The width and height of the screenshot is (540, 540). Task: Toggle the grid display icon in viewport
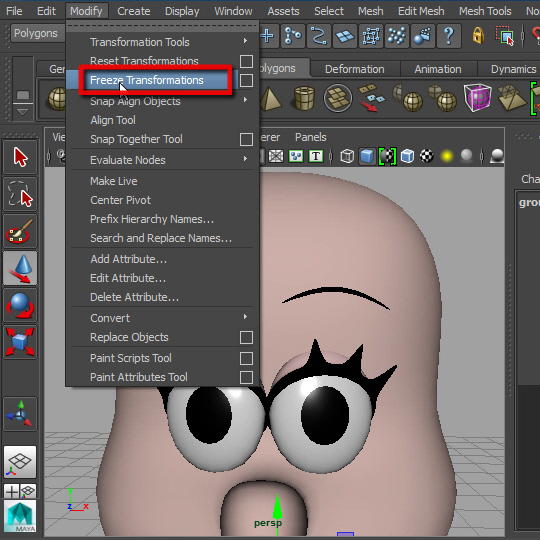coord(276,156)
